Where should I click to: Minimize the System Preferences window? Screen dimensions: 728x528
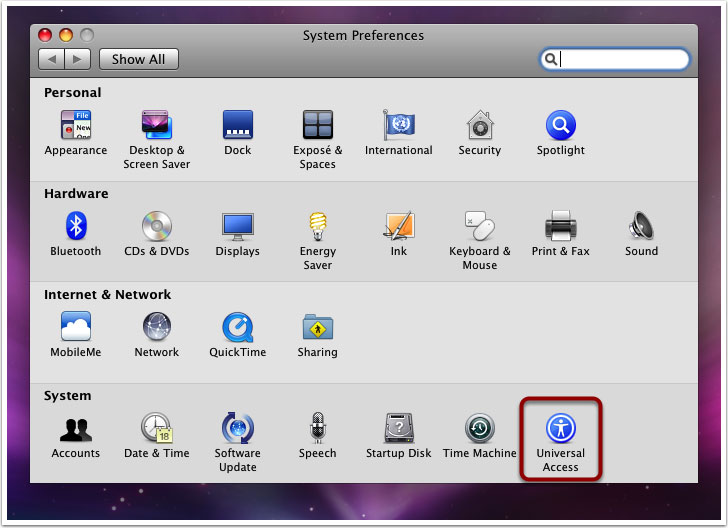click(x=66, y=35)
